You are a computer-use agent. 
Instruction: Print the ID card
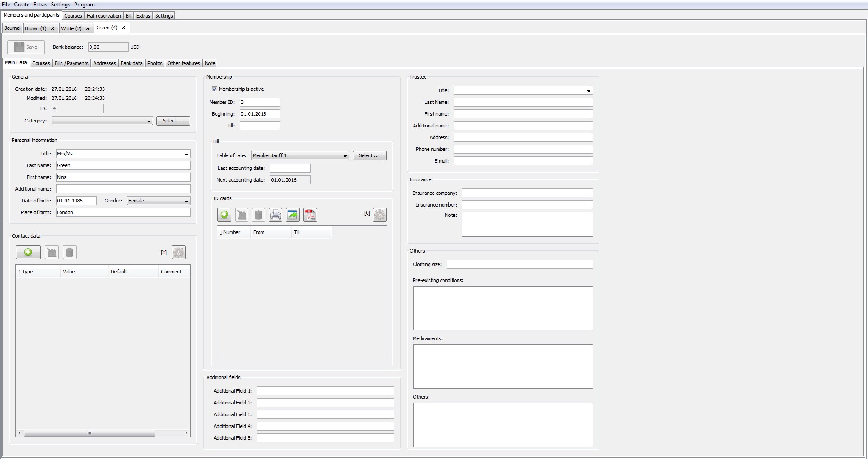click(275, 215)
